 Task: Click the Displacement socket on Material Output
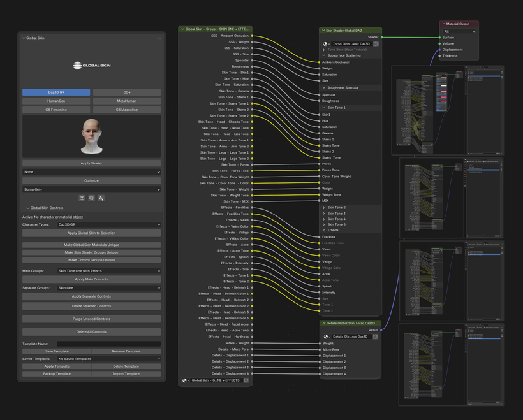tap(439, 50)
